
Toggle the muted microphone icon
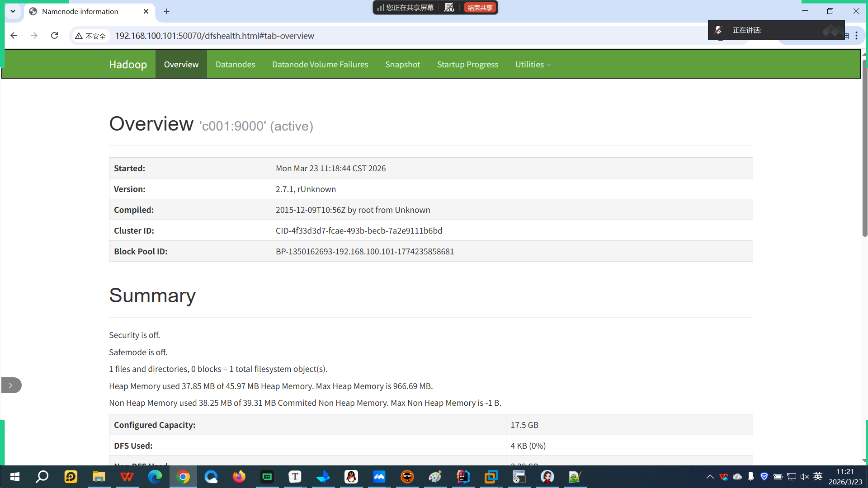point(718,30)
